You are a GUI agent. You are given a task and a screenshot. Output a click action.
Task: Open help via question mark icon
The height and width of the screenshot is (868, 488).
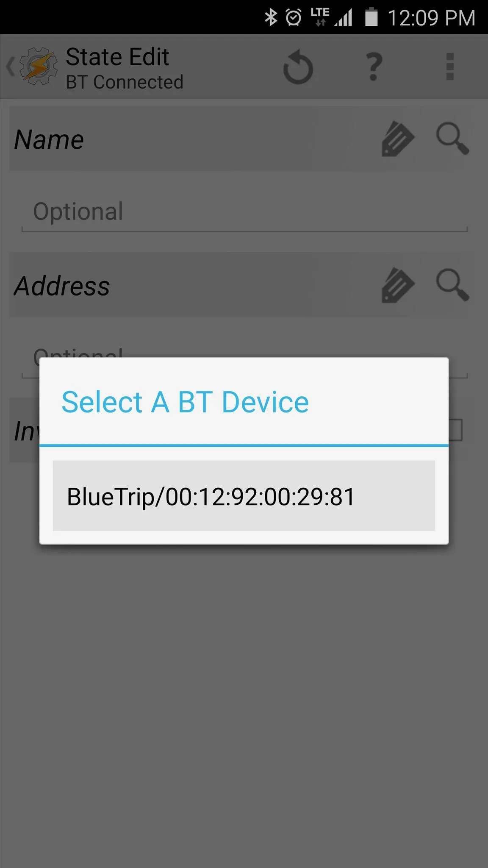pos(374,67)
